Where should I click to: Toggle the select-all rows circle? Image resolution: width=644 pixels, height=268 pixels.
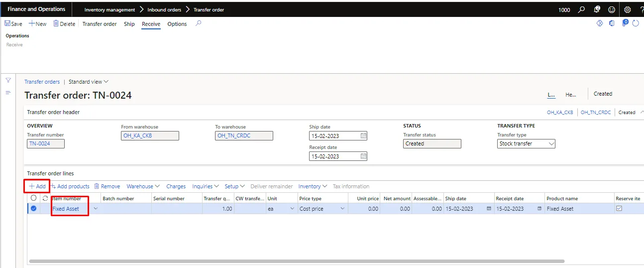click(x=33, y=198)
